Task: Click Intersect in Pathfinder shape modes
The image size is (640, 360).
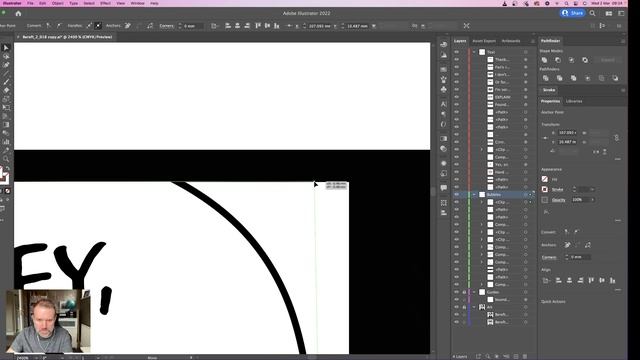Action: coord(571,60)
